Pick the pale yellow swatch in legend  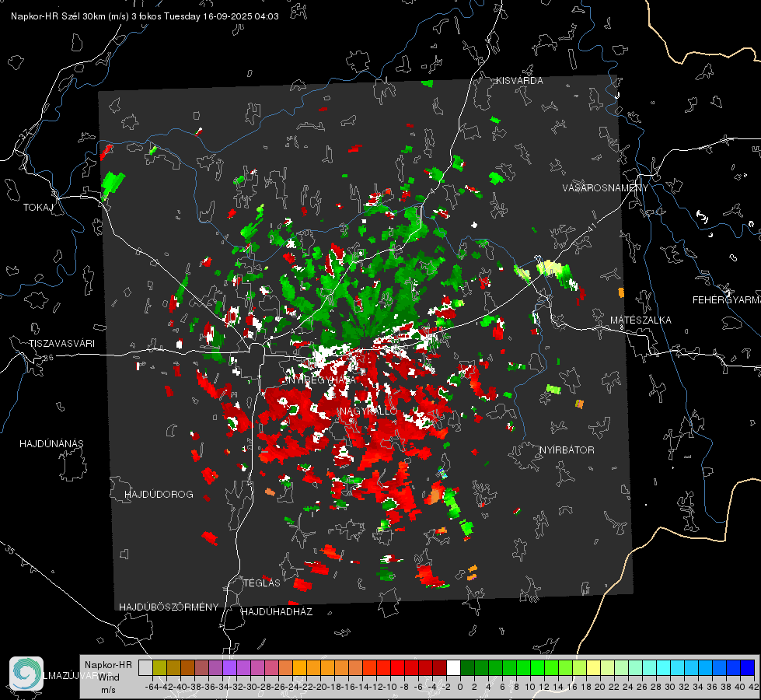(593, 667)
